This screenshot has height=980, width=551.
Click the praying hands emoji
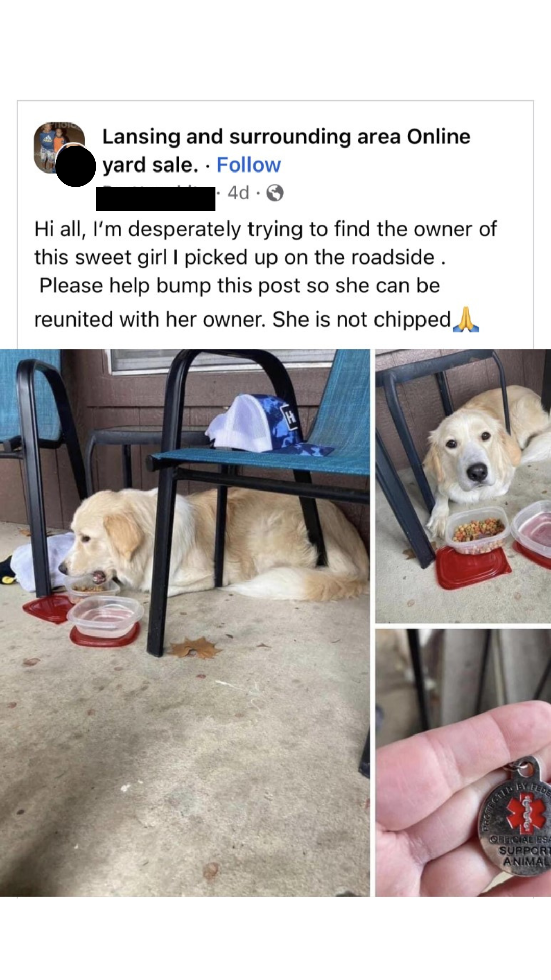tap(466, 320)
